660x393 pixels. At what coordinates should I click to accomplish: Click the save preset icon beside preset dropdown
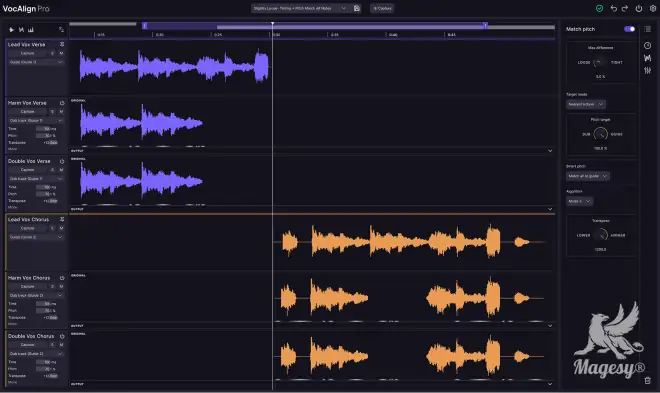click(357, 8)
